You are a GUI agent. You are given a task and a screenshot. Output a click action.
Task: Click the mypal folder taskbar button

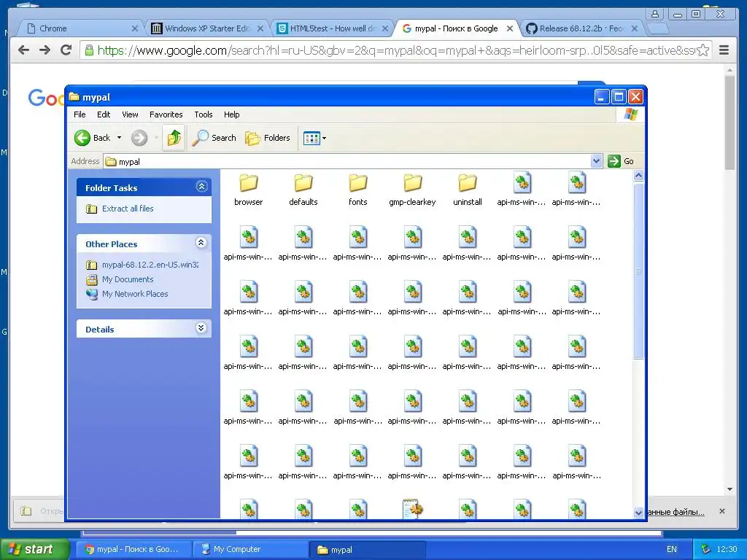(x=367, y=550)
